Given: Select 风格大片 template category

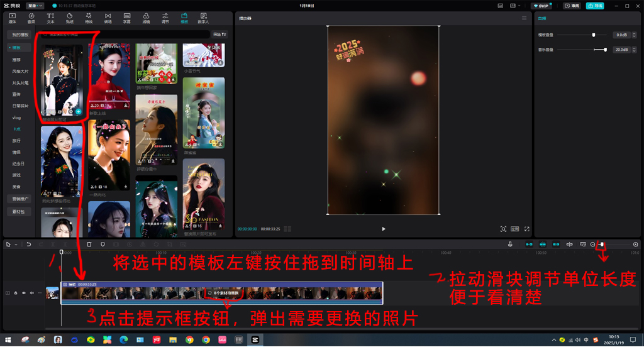Looking at the screenshot, I should 20,72.
